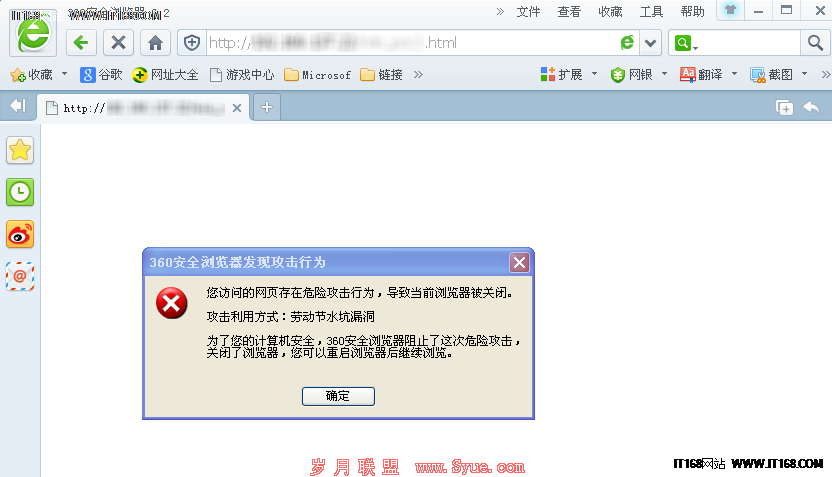The width and height of the screenshot is (832, 477).
Task: Expand the 扩展 dropdown arrow
Action: click(594, 74)
